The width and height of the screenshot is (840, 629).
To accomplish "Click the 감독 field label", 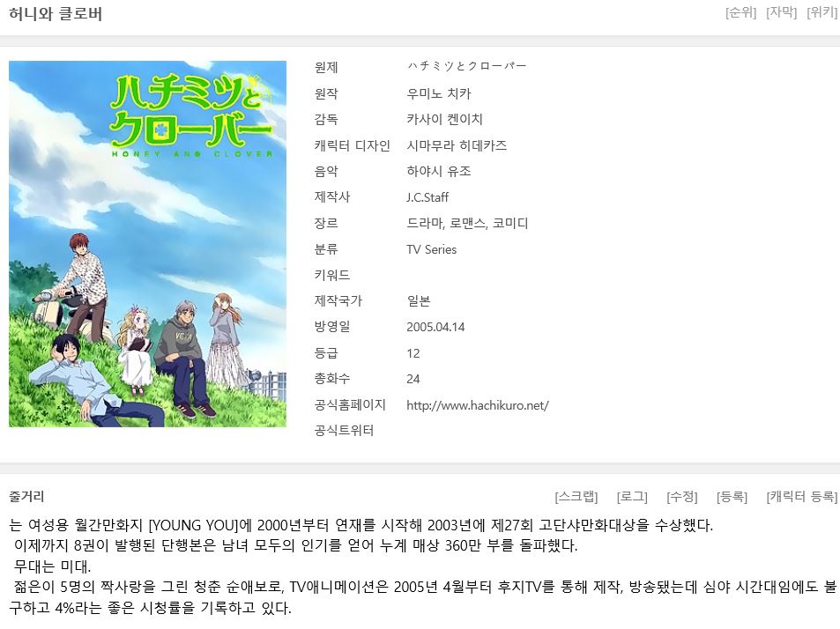I will click(x=326, y=120).
